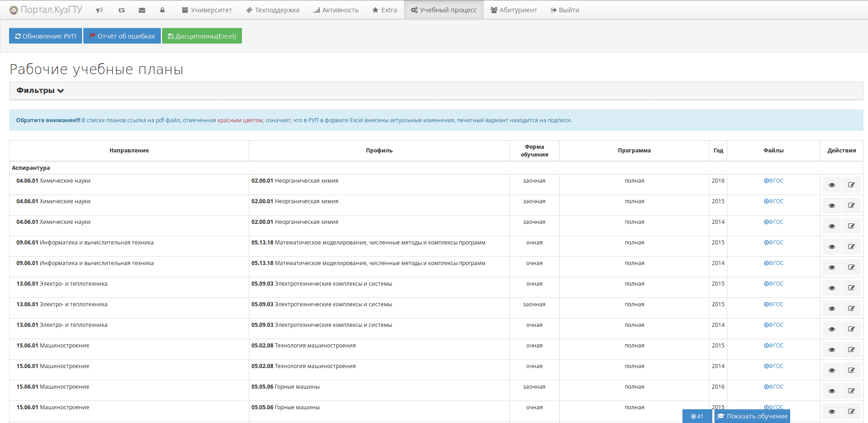The height and width of the screenshot is (423, 868).
Task: Click the retweet arrows icon in navbar
Action: coord(121,10)
